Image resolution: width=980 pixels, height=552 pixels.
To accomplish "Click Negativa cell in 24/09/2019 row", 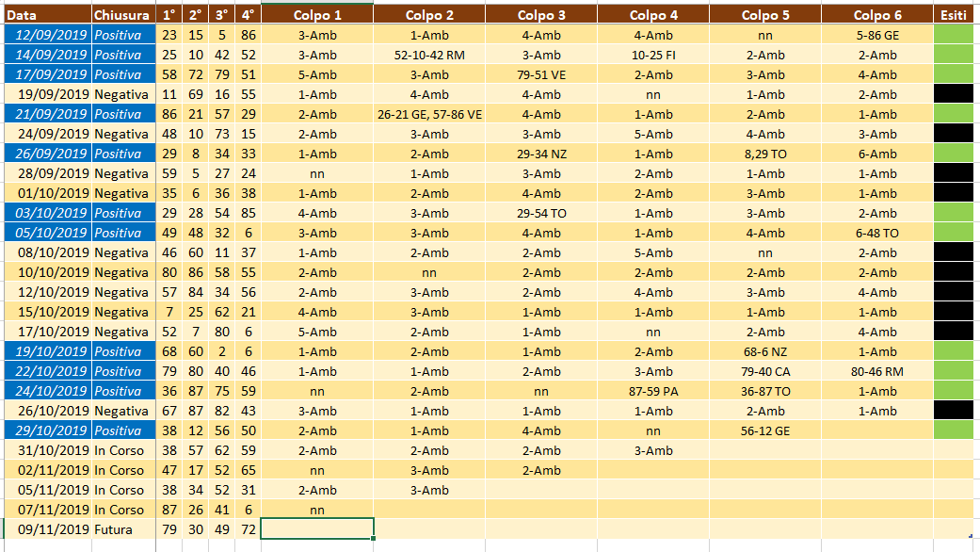I will pos(123,134).
